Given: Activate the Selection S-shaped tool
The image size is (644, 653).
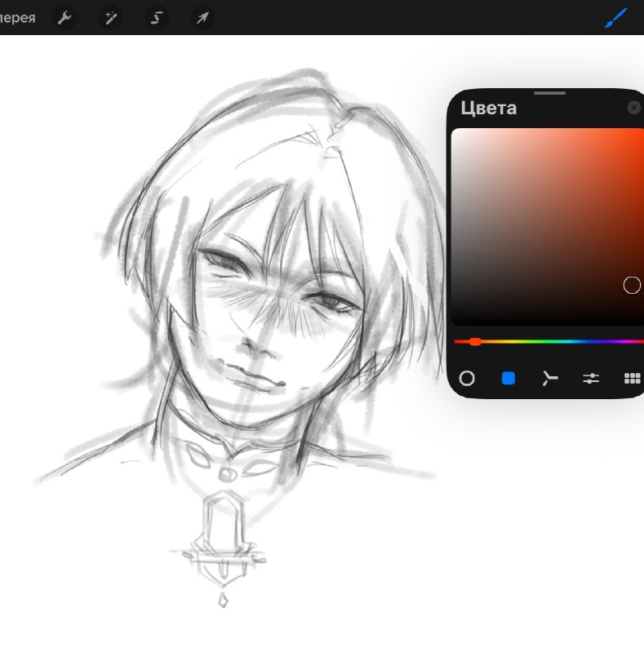Looking at the screenshot, I should point(157,18).
